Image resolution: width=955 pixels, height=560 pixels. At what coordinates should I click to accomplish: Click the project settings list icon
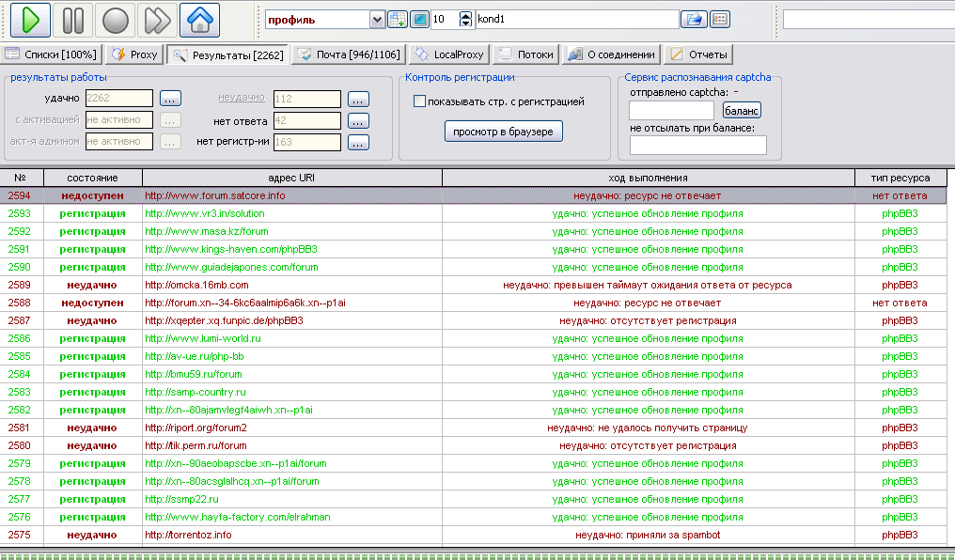pos(719,20)
